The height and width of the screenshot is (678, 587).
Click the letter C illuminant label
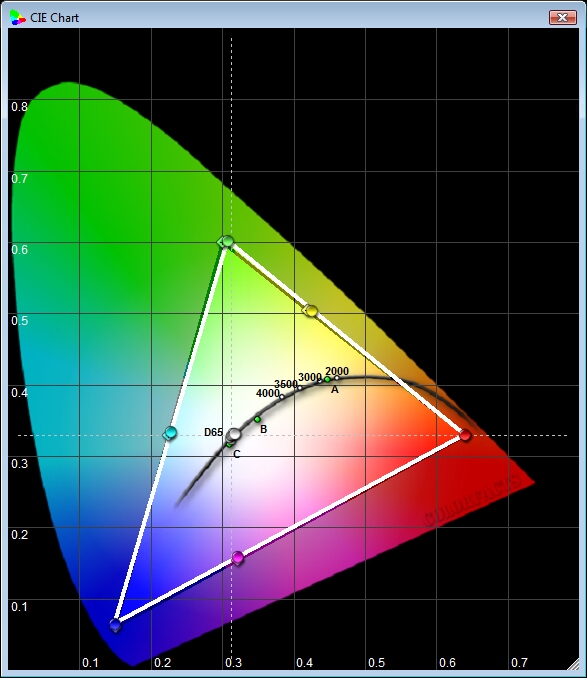point(236,454)
